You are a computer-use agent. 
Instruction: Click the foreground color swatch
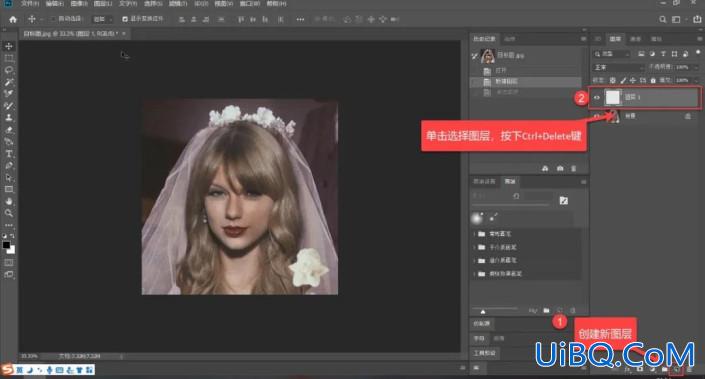pyautogui.click(x=6, y=245)
